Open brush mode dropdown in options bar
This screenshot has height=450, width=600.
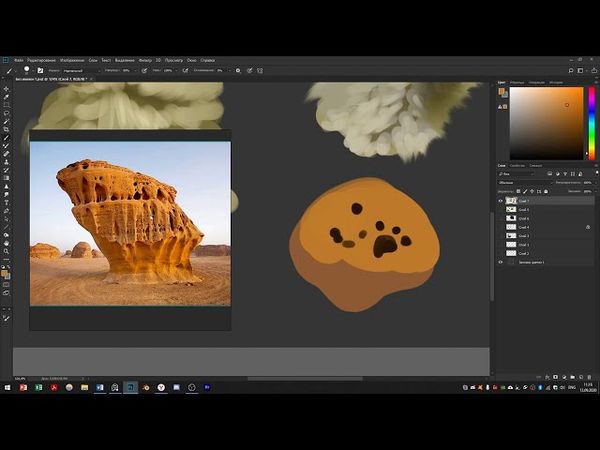pyautogui.click(x=80, y=71)
